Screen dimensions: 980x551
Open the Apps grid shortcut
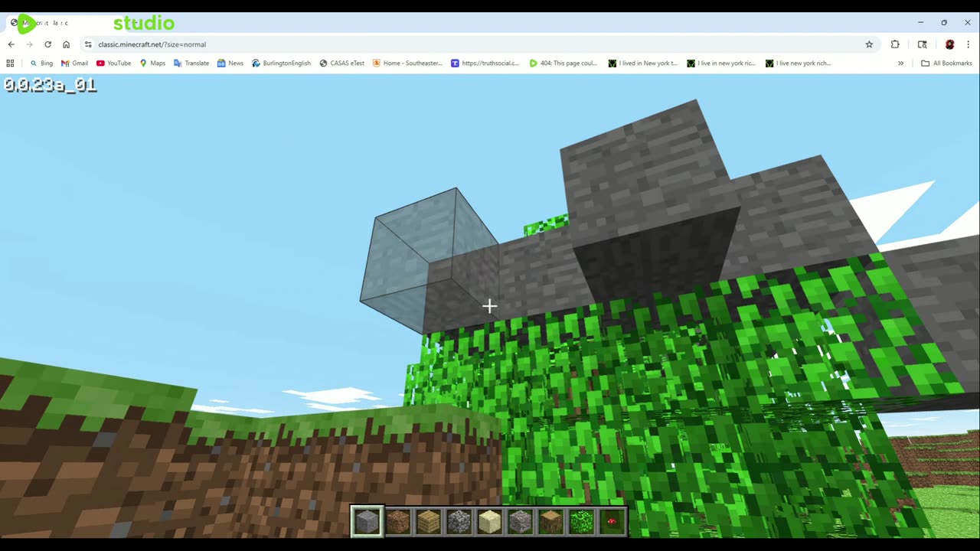coord(10,64)
